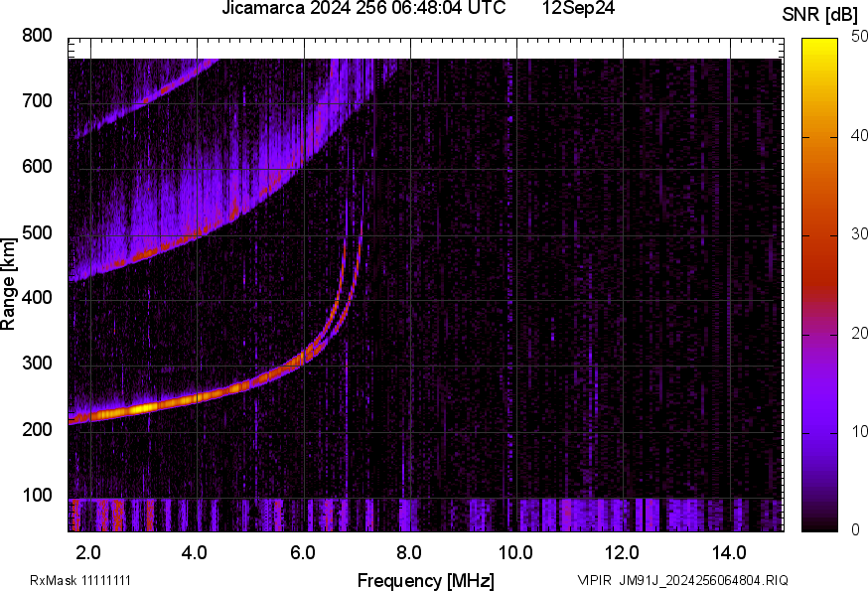Click the colorbar 20 dB label
This screenshot has width=868, height=591.
click(x=859, y=333)
